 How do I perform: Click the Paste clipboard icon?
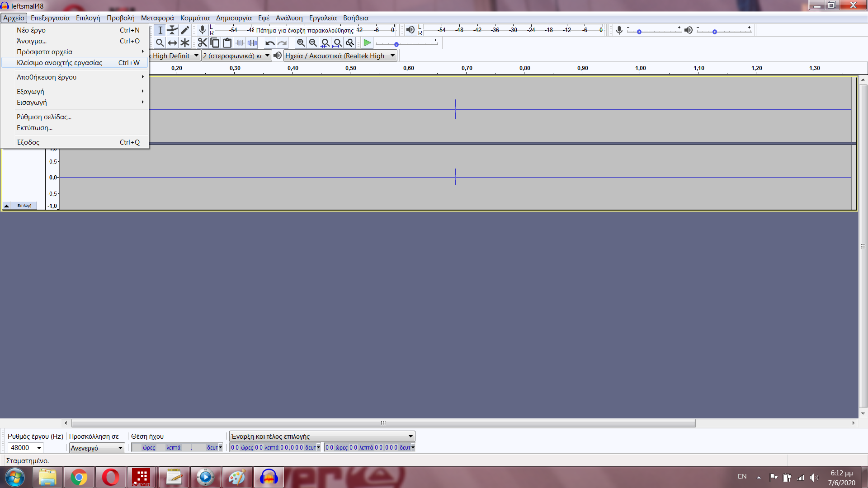click(x=227, y=43)
